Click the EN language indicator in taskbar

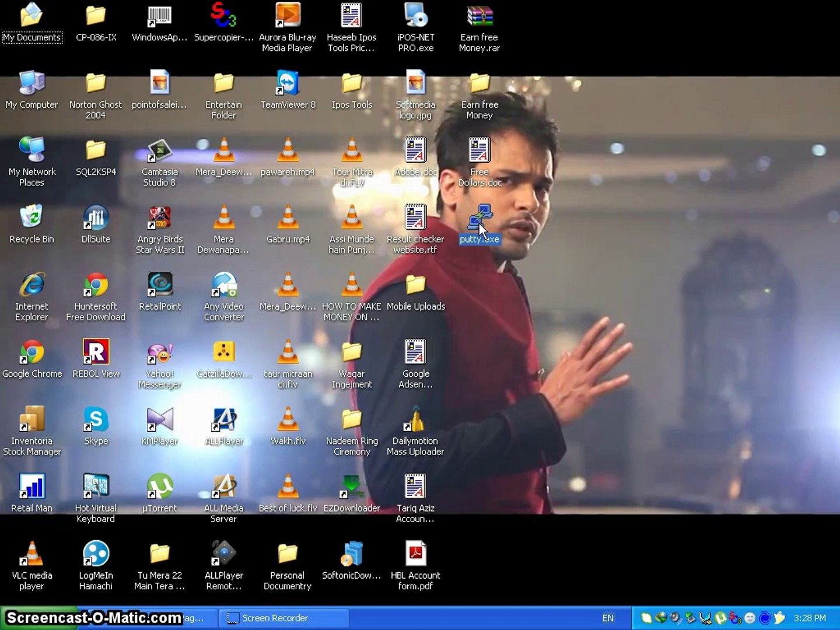[608, 618]
